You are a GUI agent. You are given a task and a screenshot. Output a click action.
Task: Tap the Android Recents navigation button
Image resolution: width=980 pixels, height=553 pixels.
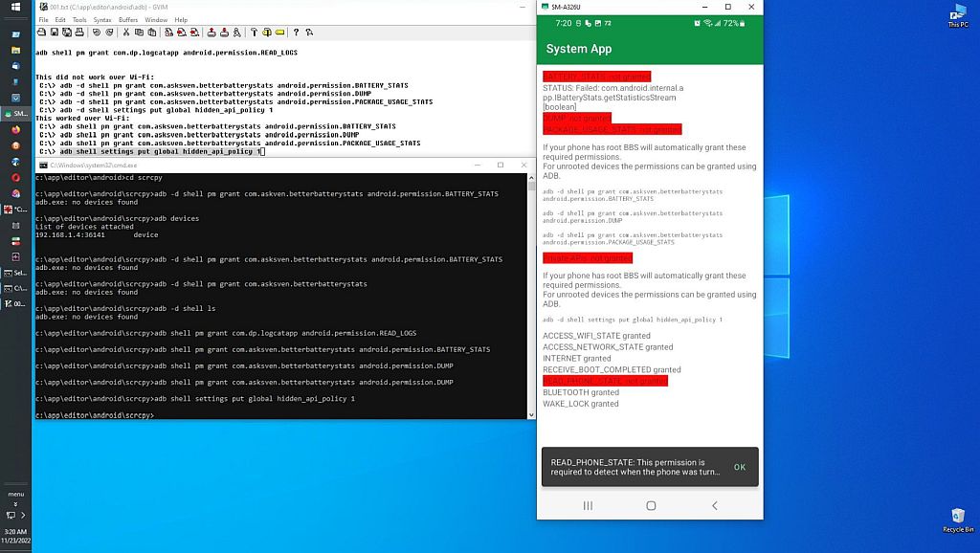pos(588,505)
